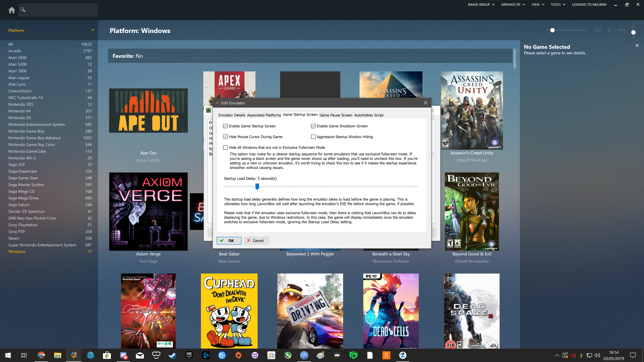
Task: Open Microsoft Store from taskbar
Action: coord(107,355)
